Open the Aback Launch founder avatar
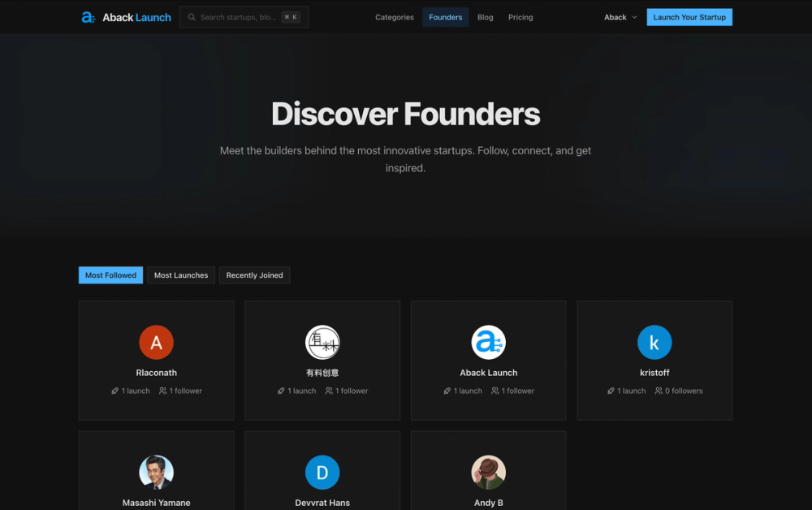The image size is (812, 510). pyautogui.click(x=488, y=342)
